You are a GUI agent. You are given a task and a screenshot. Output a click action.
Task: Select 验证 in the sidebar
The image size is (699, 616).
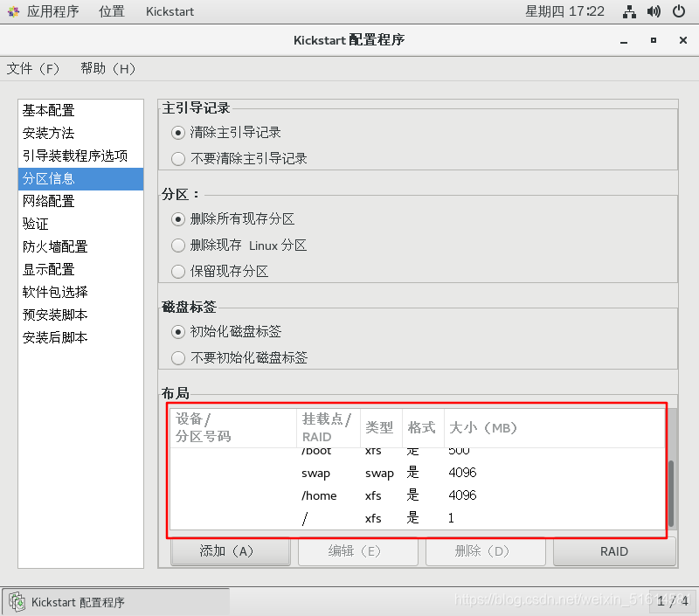(80, 225)
